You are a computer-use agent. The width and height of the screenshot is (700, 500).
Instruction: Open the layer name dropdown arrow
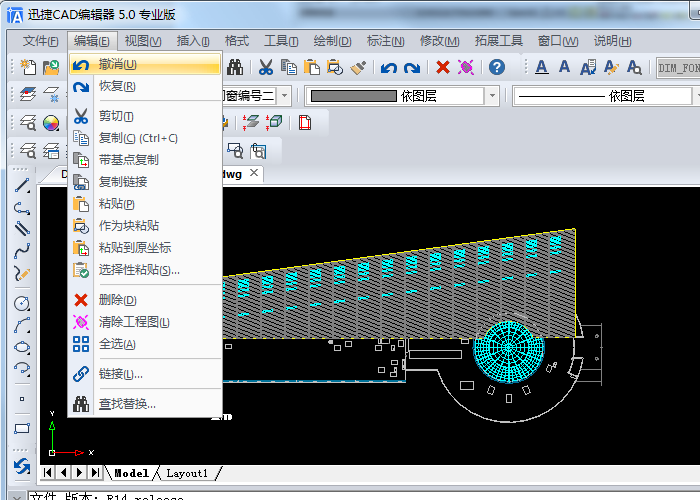(x=284, y=96)
